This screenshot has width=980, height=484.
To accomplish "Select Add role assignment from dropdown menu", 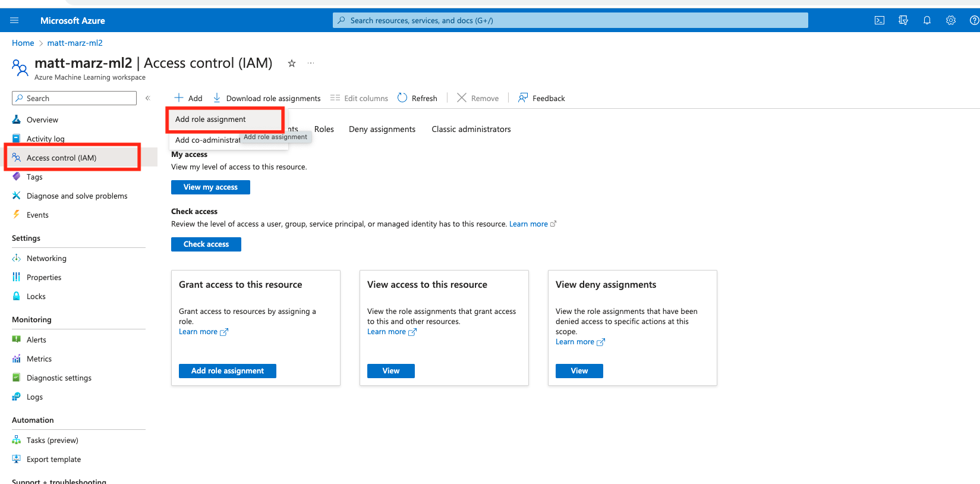I will click(210, 120).
